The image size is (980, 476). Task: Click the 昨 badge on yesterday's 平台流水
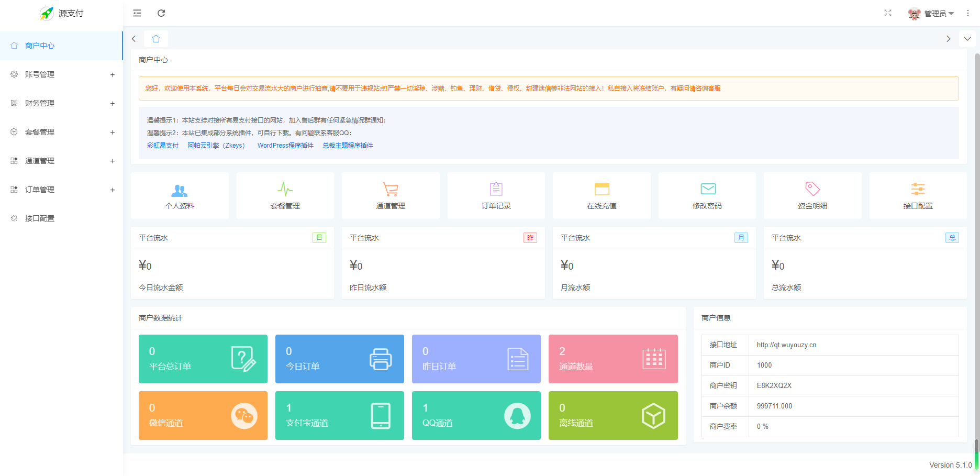pyautogui.click(x=530, y=238)
